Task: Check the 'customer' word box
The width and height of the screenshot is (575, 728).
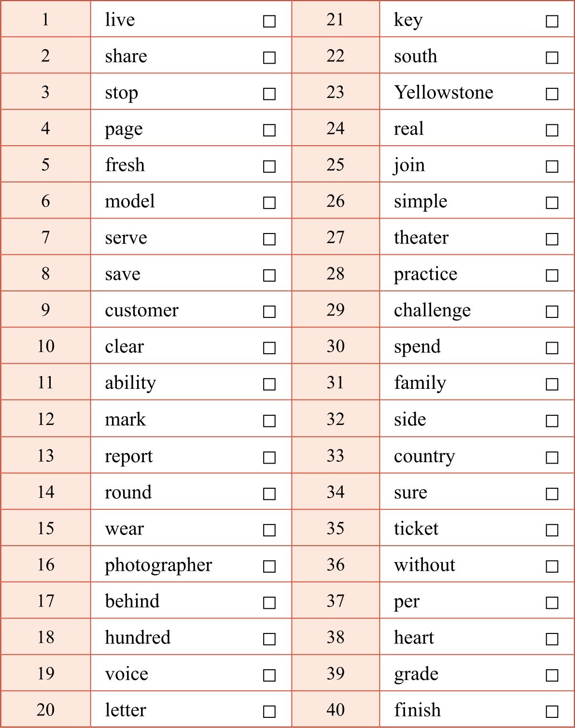Action: pos(269,312)
